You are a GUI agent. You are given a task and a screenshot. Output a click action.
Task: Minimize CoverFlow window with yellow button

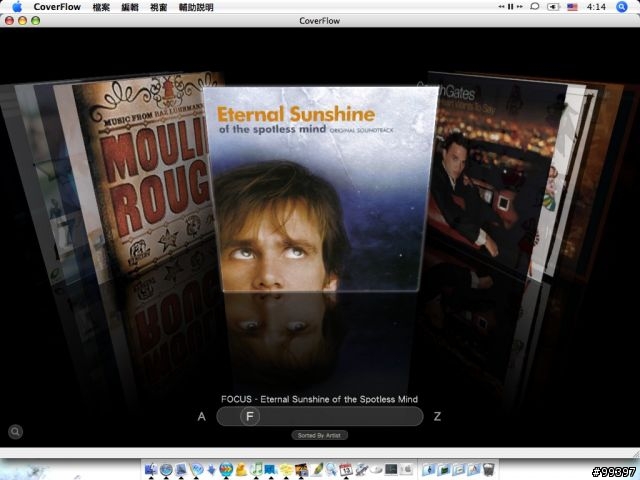point(22,20)
